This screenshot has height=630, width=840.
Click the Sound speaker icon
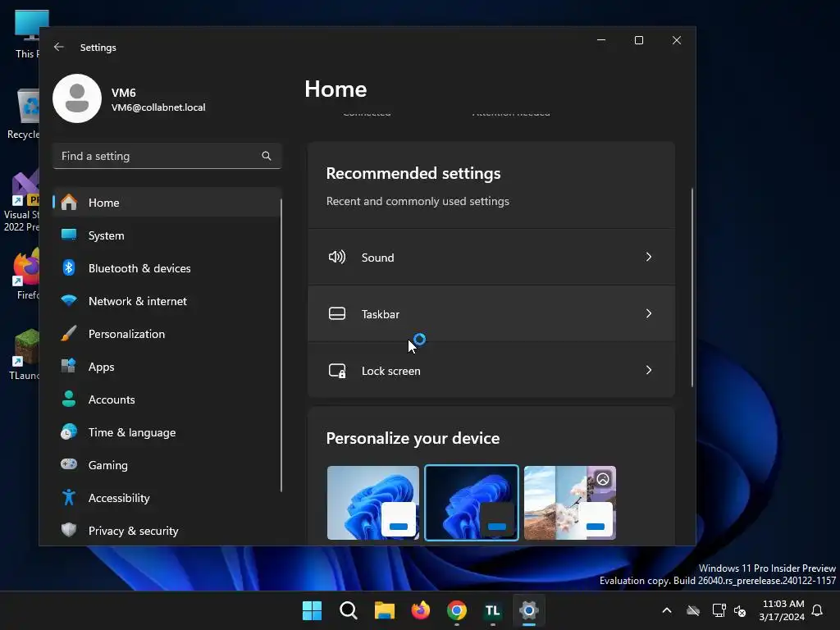coord(337,257)
